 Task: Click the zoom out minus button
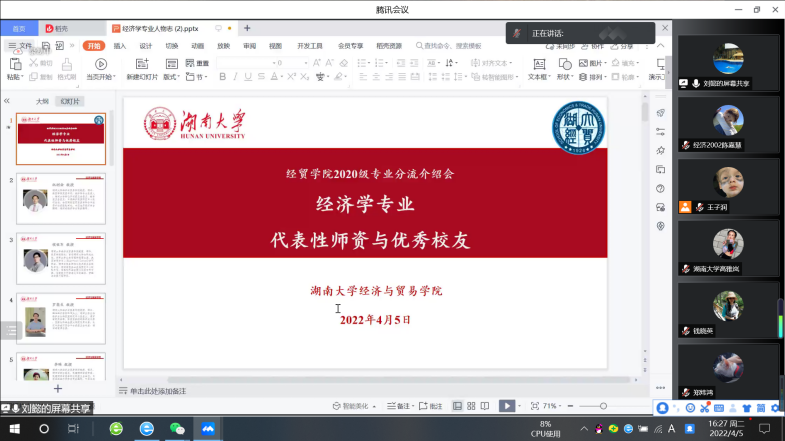point(570,406)
